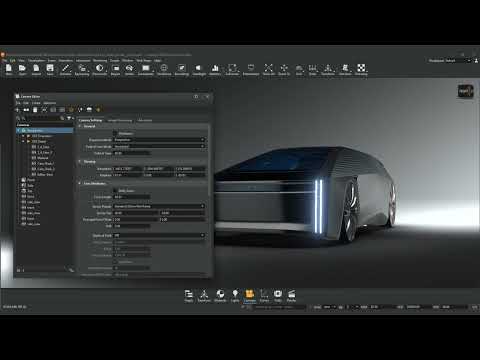Click the Isolate toolbar icon

[129, 69]
